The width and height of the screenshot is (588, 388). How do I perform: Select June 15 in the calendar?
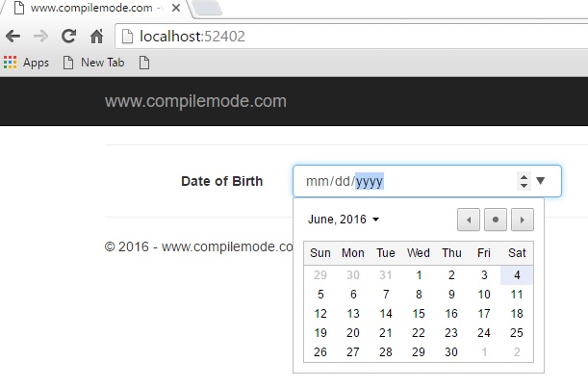point(419,313)
